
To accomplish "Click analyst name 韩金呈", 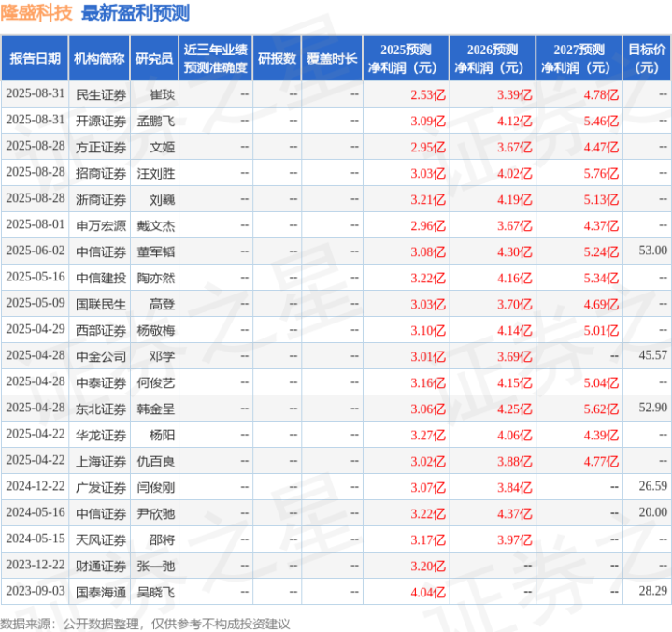I will pyautogui.click(x=155, y=409).
